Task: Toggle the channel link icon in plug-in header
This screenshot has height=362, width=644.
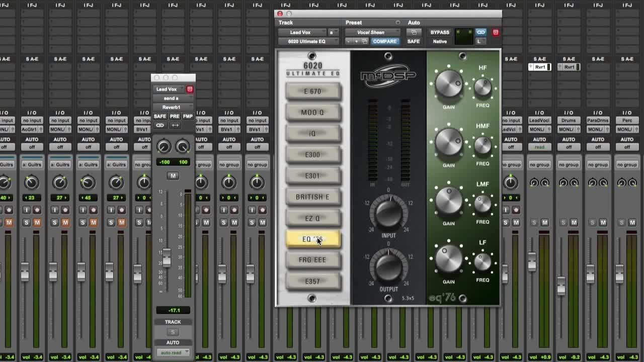Action: pyautogui.click(x=481, y=32)
